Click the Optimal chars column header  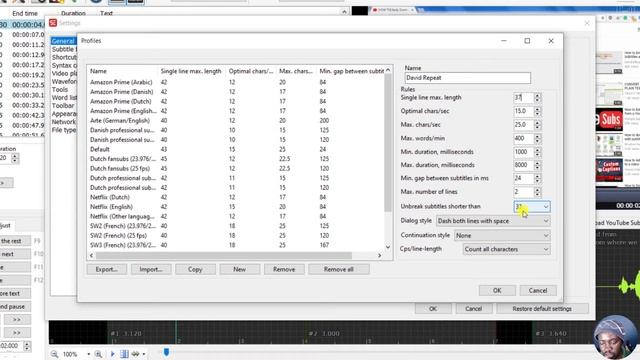(251, 71)
